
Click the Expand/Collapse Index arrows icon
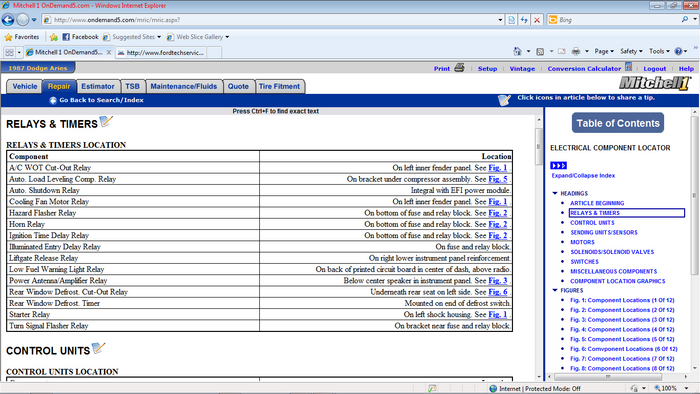tap(558, 166)
